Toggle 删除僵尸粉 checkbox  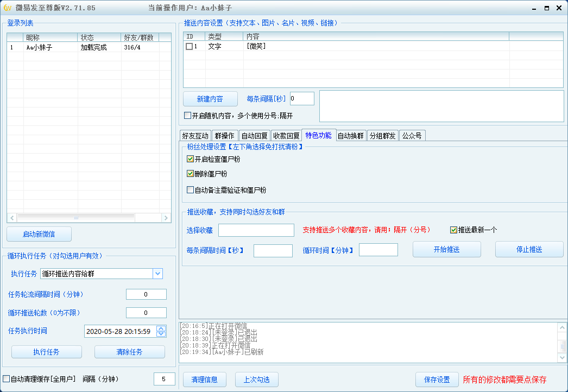pyautogui.click(x=190, y=174)
